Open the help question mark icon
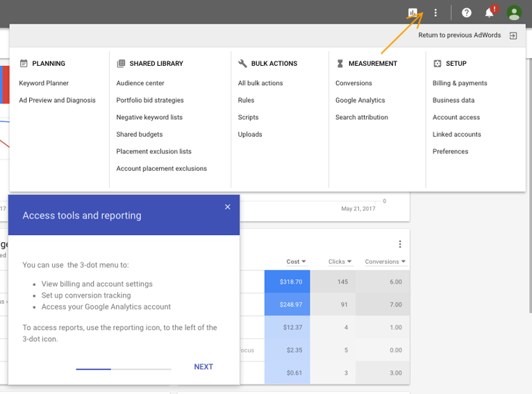 (467, 13)
